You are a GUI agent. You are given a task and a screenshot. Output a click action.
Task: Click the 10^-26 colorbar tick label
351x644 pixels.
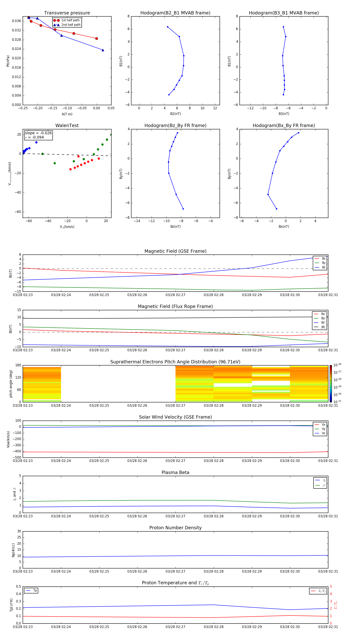(337, 365)
